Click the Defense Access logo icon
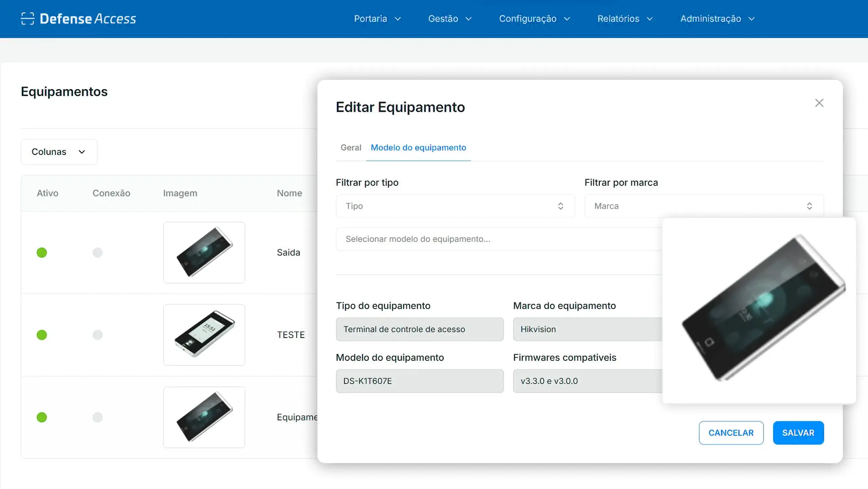Screen dimensions: 868x489 pos(27,19)
